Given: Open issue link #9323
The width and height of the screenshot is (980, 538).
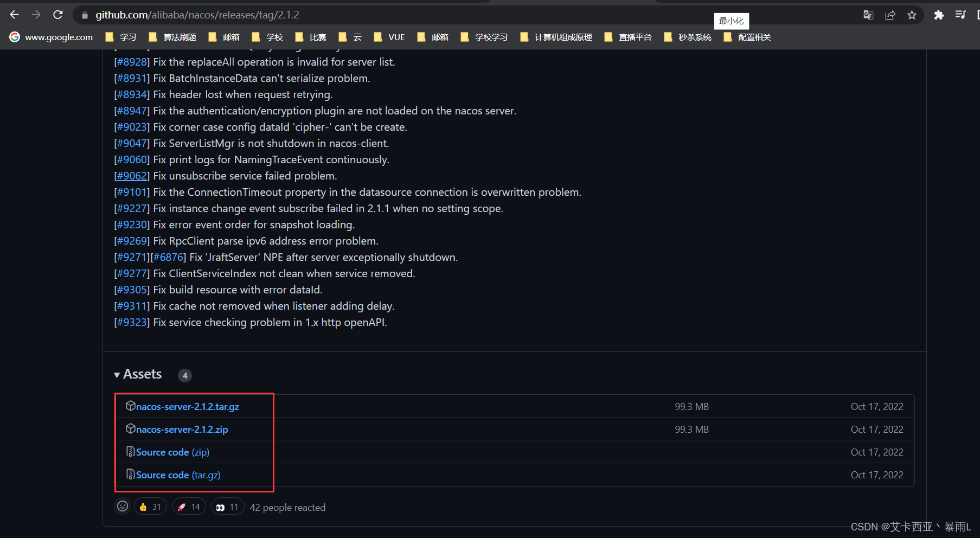Looking at the screenshot, I should pyautogui.click(x=132, y=322).
